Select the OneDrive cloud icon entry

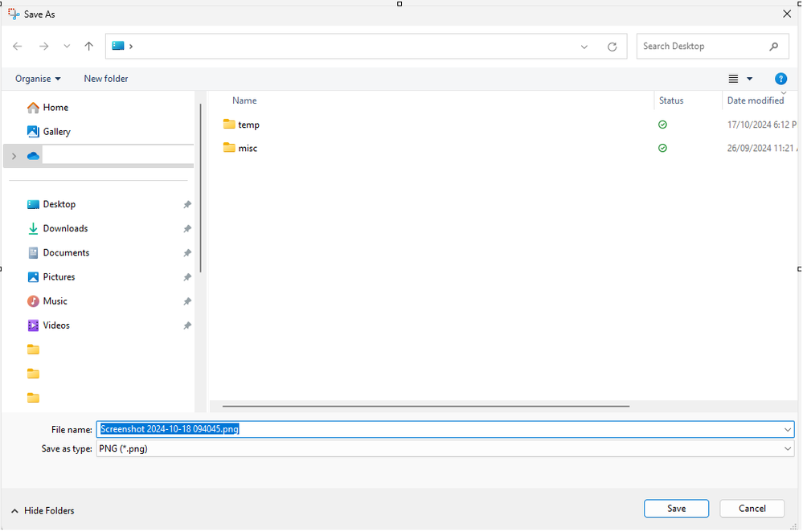[33, 156]
